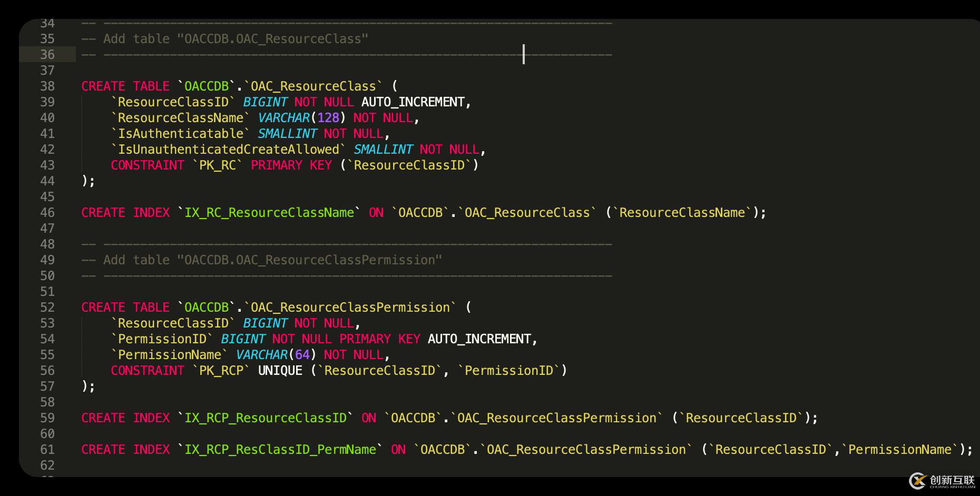Viewport: 980px width, 496px height.
Task: Place cursor on `IsUnauthenticatedCreateAllowed` column name
Action: point(228,150)
